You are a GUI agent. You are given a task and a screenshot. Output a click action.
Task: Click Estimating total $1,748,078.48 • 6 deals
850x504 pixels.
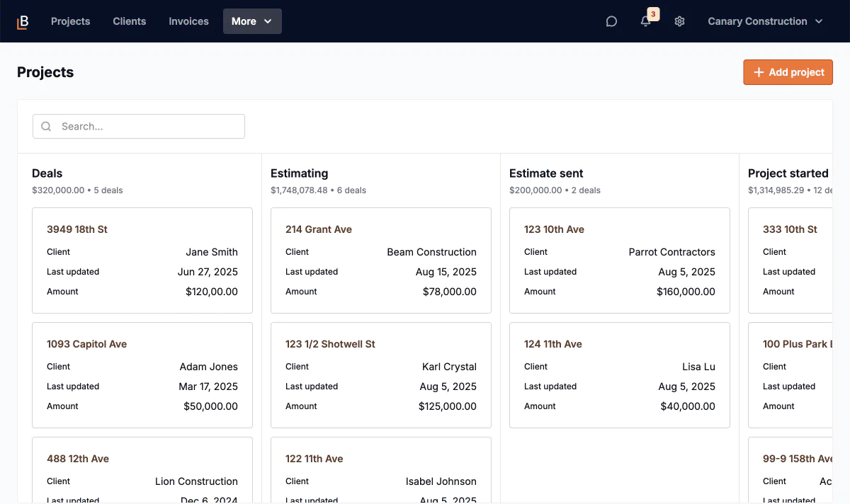(x=318, y=190)
